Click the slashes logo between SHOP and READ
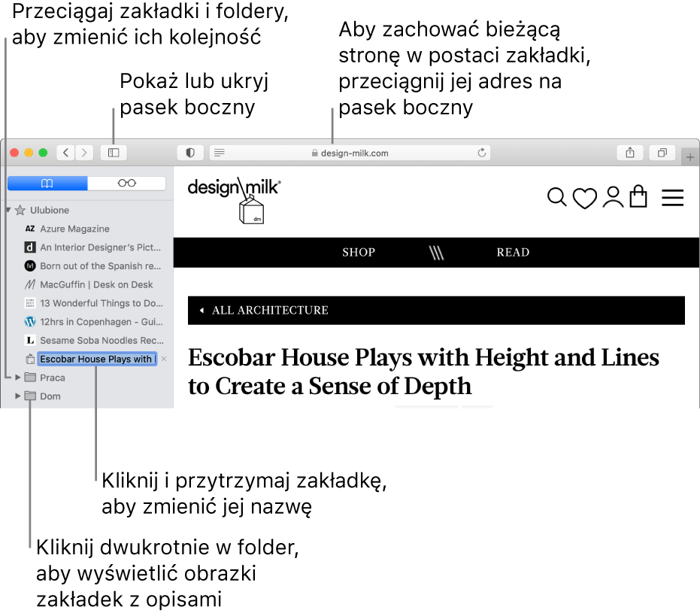This screenshot has height=616, width=700. (x=436, y=253)
